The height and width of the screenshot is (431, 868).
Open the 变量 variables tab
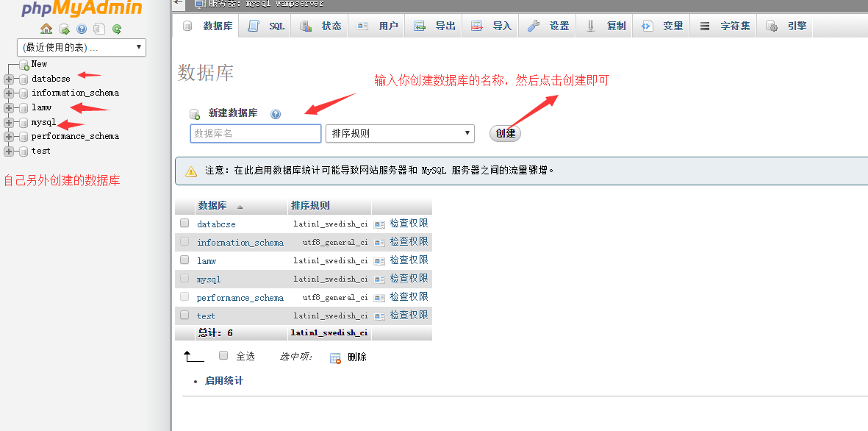tap(661, 26)
